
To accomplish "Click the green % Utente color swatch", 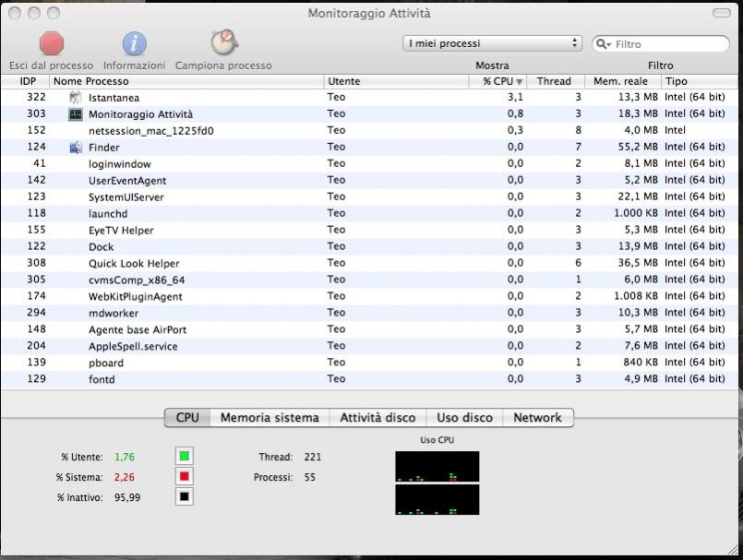I will click(185, 457).
